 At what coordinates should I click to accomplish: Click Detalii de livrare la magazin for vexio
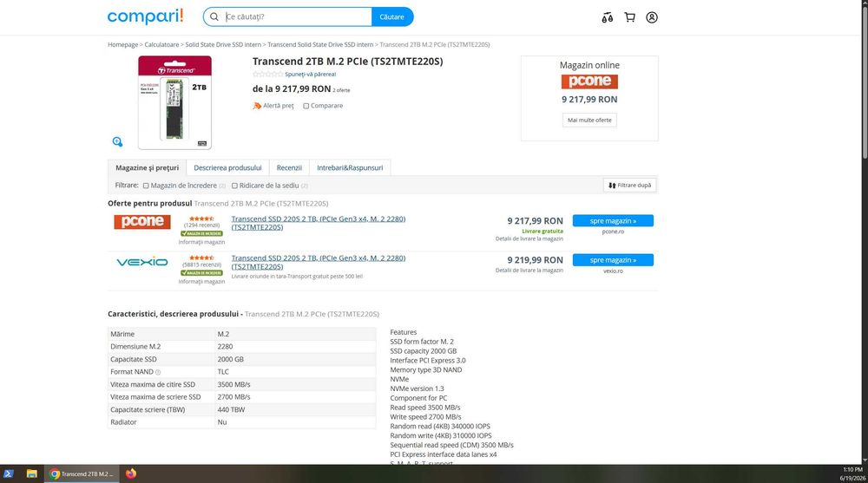click(x=529, y=271)
